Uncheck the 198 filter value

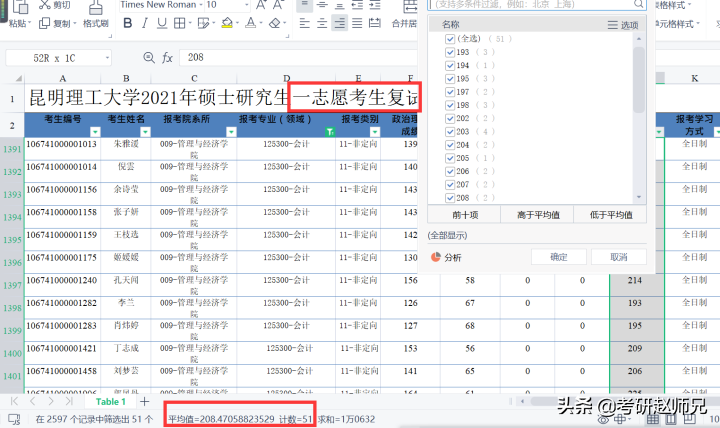coord(450,106)
